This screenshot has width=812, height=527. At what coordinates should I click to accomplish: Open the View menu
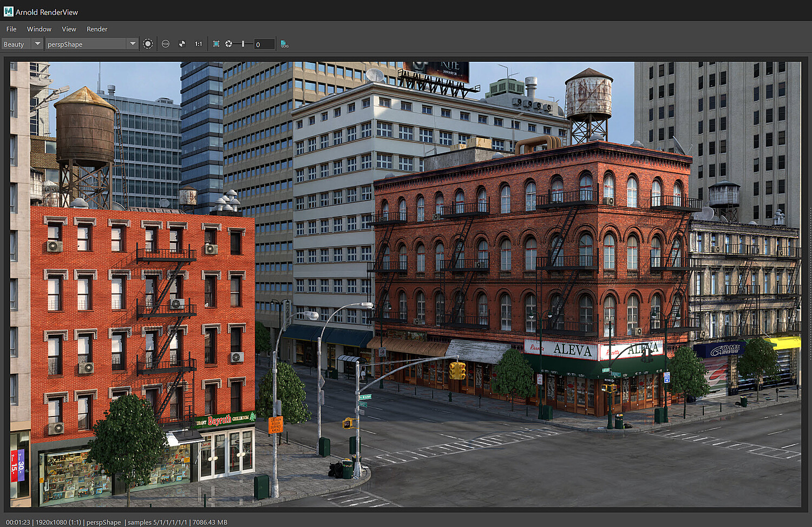pyautogui.click(x=69, y=29)
